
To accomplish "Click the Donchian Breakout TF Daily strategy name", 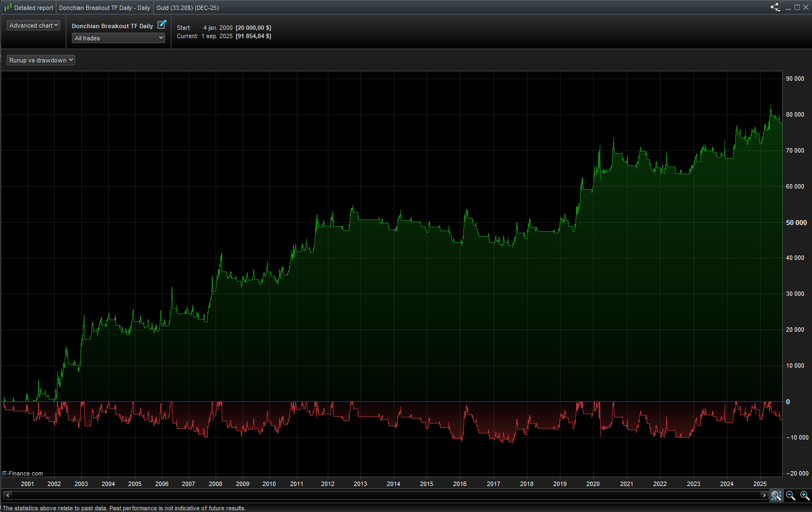I will (112, 26).
